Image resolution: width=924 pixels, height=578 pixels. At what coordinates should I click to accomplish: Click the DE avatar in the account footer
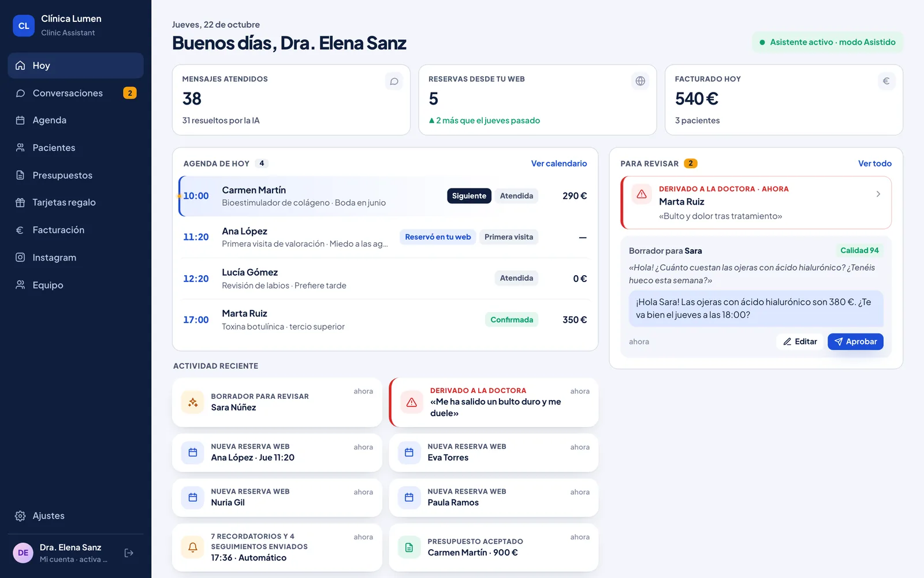23,553
